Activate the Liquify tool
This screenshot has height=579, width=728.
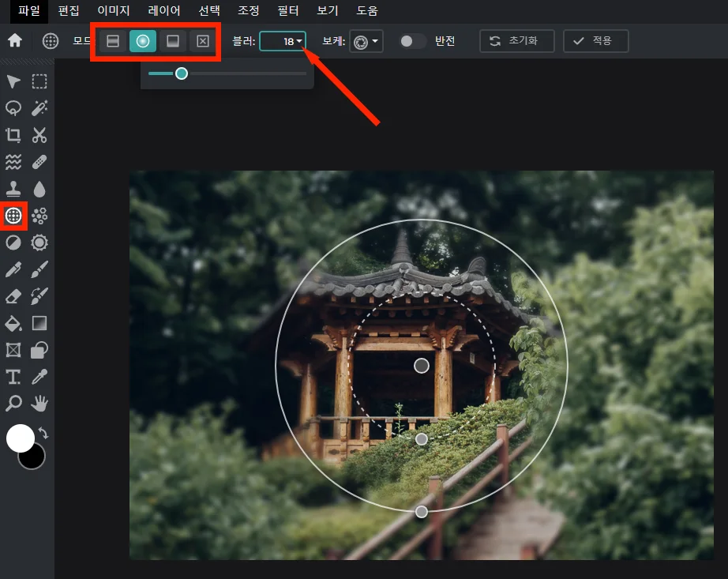click(13, 162)
